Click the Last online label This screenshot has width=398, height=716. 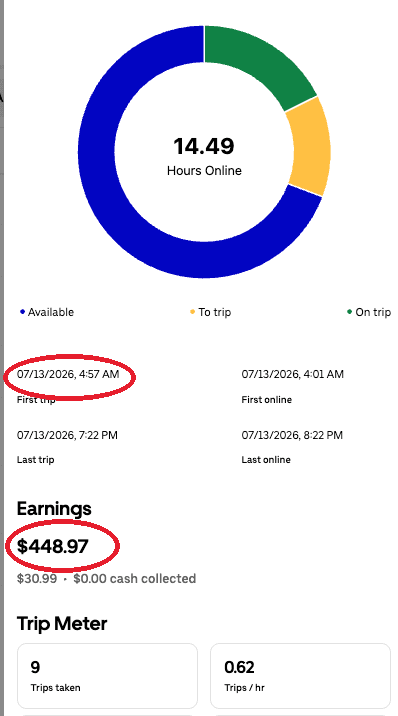266,459
